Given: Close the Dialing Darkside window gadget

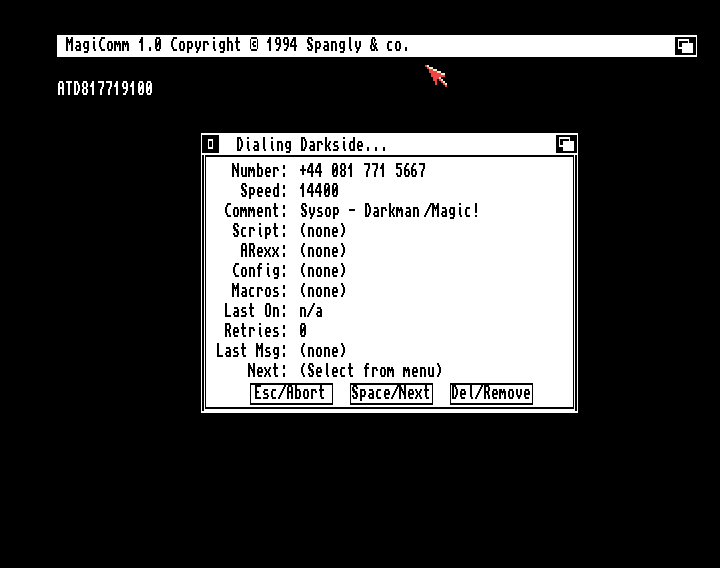Looking at the screenshot, I should point(210,144).
